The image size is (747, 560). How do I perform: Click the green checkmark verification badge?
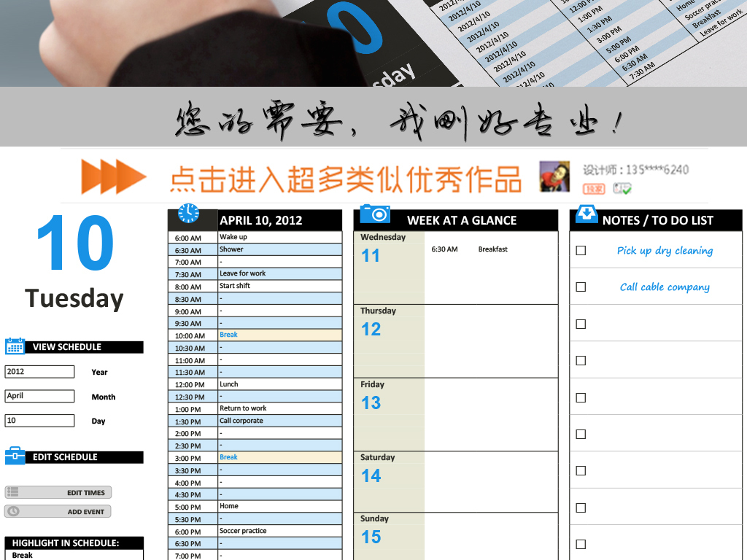pos(624,188)
